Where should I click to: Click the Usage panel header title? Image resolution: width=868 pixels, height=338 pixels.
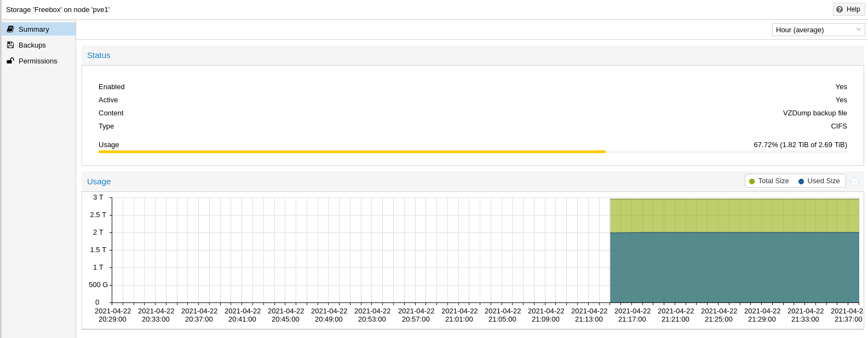coord(99,182)
